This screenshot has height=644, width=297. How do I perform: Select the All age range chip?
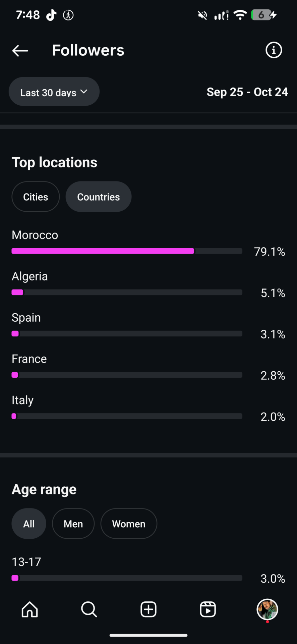click(29, 524)
